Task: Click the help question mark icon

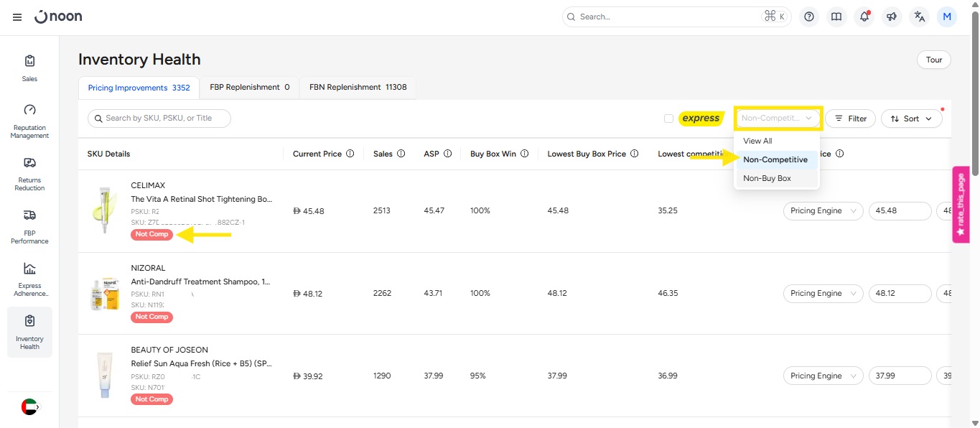Action: click(809, 17)
